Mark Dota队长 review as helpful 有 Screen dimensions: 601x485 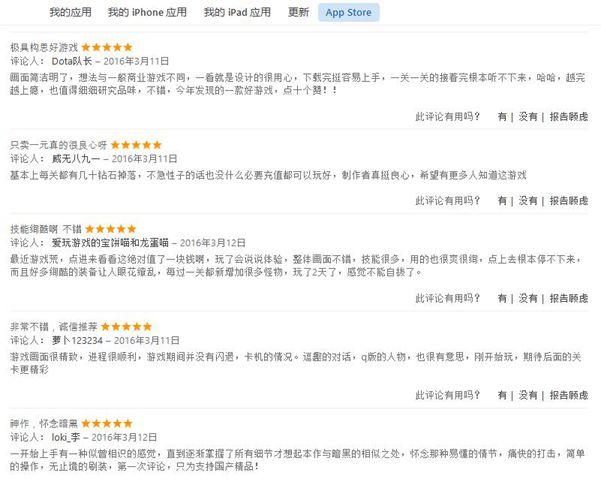[502, 117]
